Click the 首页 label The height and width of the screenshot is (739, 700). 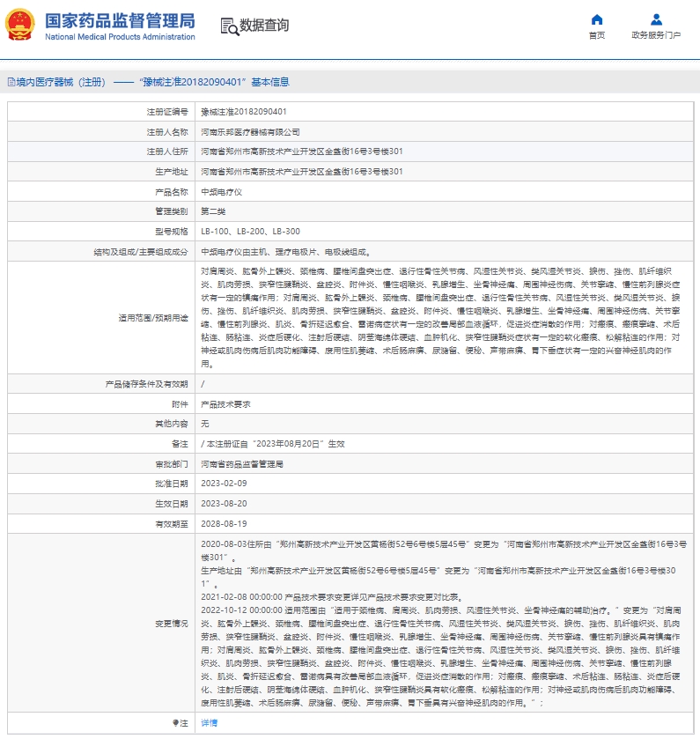[596, 35]
